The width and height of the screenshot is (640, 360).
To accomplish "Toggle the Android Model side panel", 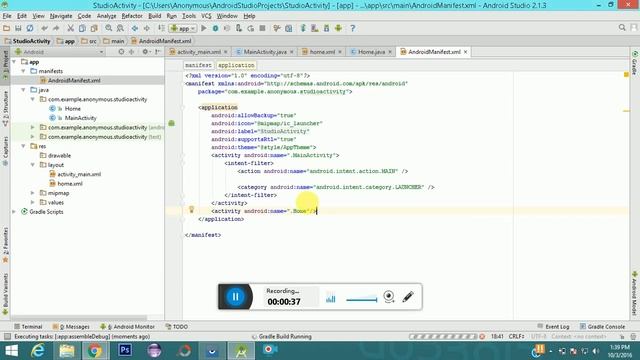I will tap(635, 293).
